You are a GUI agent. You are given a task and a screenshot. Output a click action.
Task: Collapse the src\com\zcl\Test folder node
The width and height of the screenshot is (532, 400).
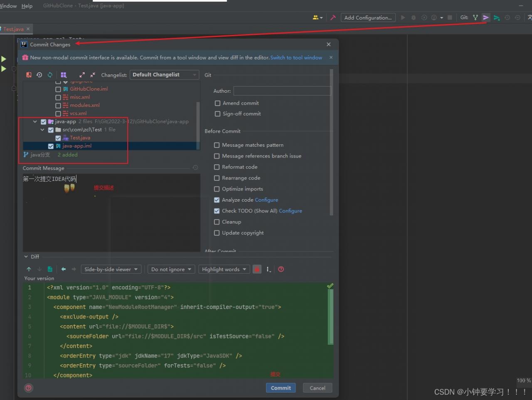click(x=42, y=130)
